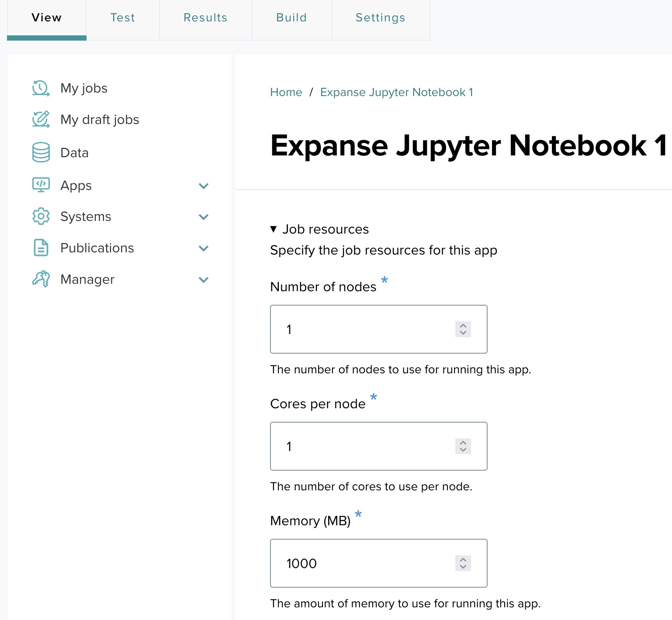This screenshot has height=620, width=672.
Task: Switch to the Test tab
Action: (x=122, y=18)
